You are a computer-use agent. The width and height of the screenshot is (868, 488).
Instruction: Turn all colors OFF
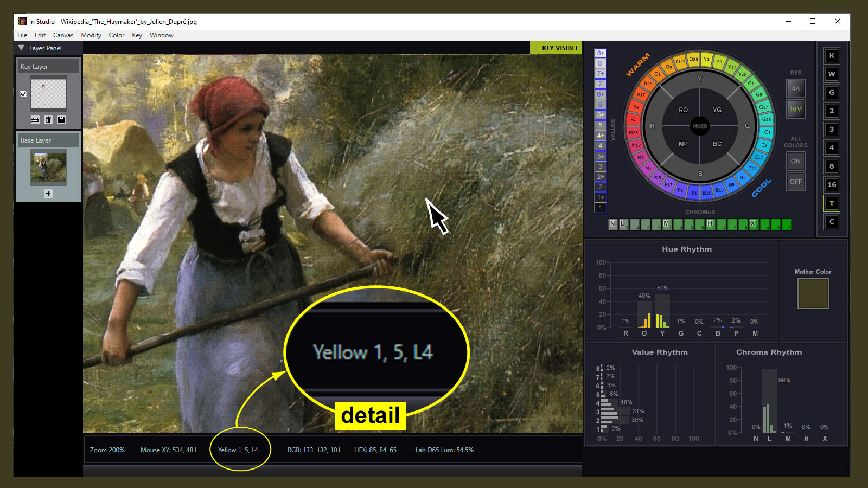tap(796, 182)
